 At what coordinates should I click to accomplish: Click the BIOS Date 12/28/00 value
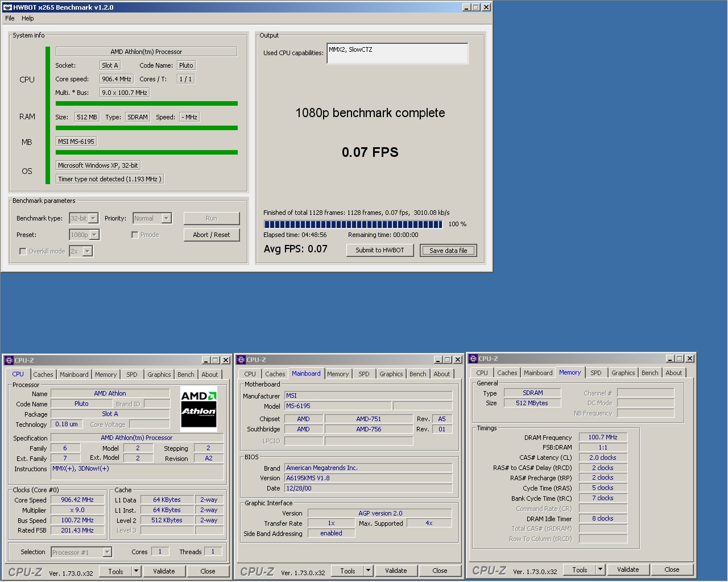pos(368,488)
